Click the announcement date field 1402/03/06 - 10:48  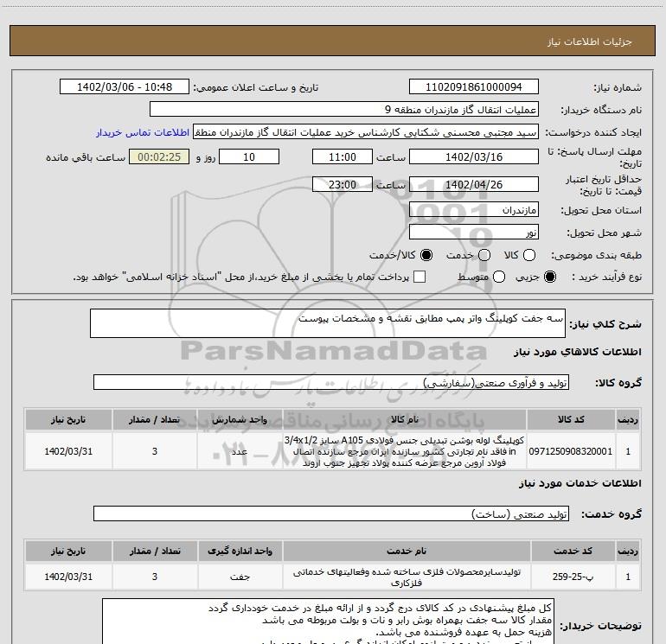pos(125,87)
